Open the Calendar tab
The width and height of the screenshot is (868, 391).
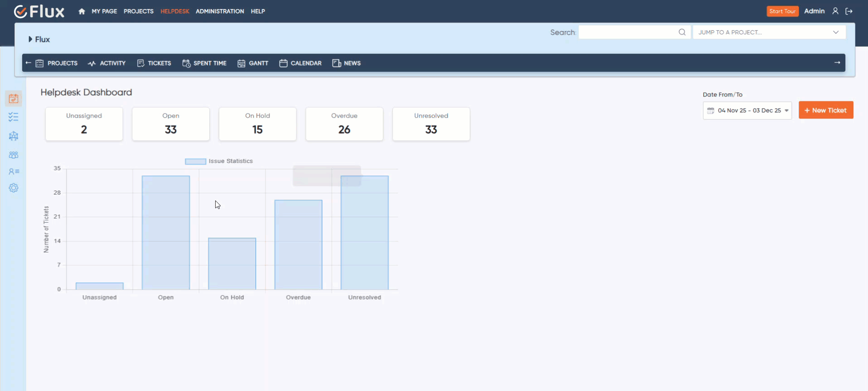(x=300, y=63)
